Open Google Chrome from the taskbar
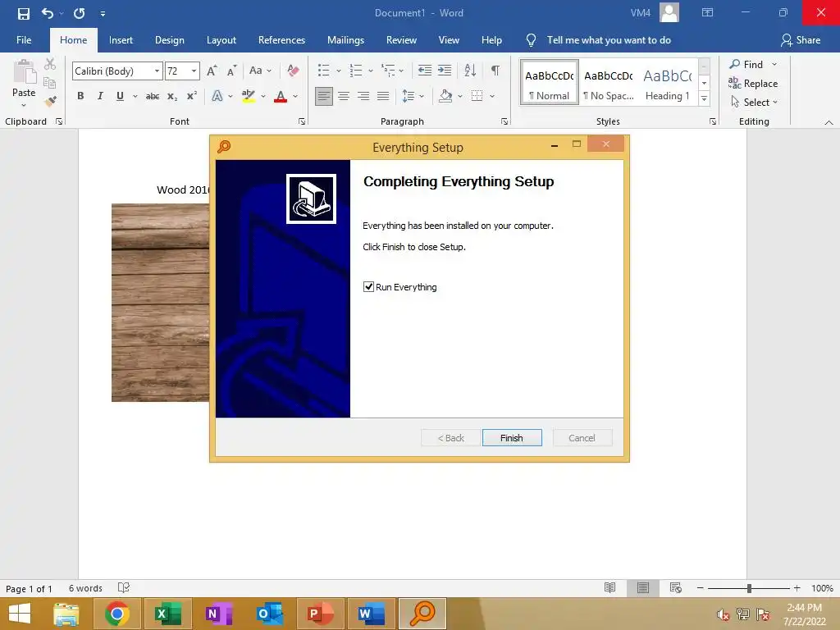 117,614
